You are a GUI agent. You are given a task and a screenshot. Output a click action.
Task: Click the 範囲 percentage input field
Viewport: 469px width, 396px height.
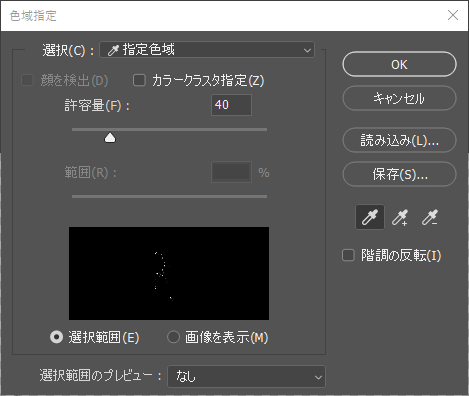[x=231, y=172]
